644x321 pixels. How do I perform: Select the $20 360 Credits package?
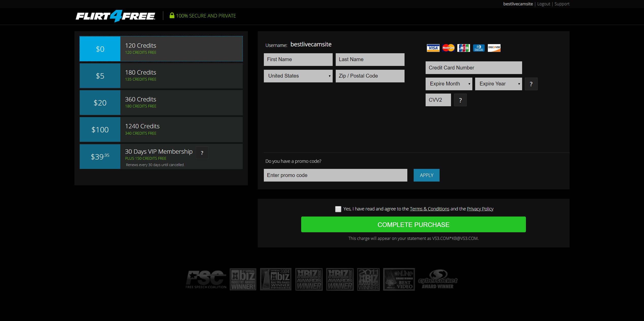click(x=161, y=103)
